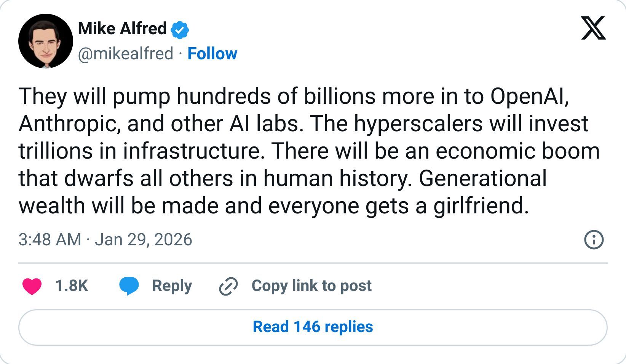Viewport: 626px width, 364px height.
Task: Click the chain link icon next to Copy link
Action: coord(228,286)
